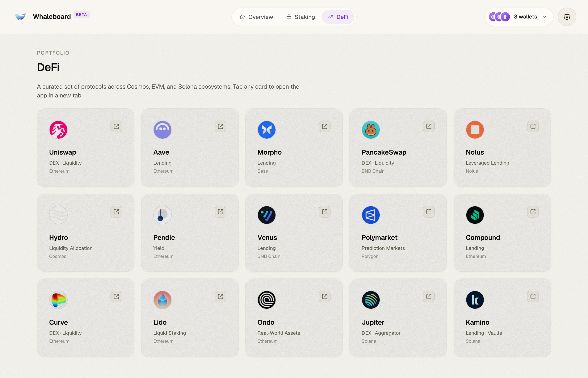
Task: Open the Pendle card title
Action: (164, 238)
